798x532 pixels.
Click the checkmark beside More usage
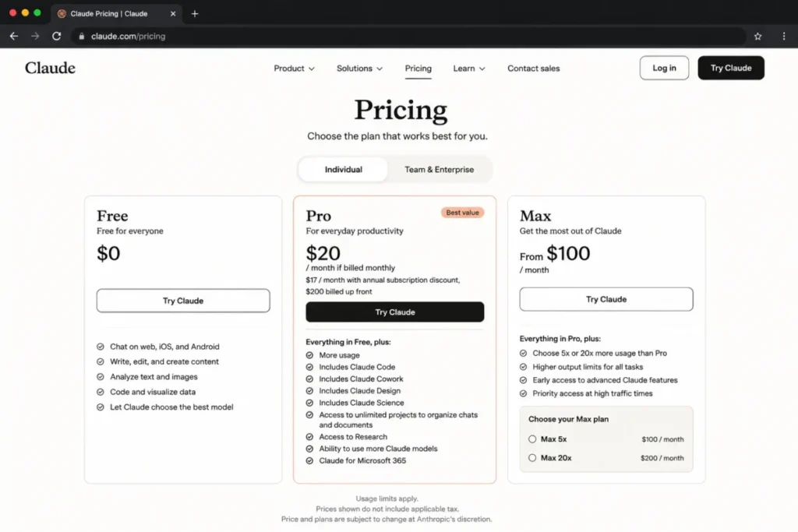pyautogui.click(x=309, y=355)
